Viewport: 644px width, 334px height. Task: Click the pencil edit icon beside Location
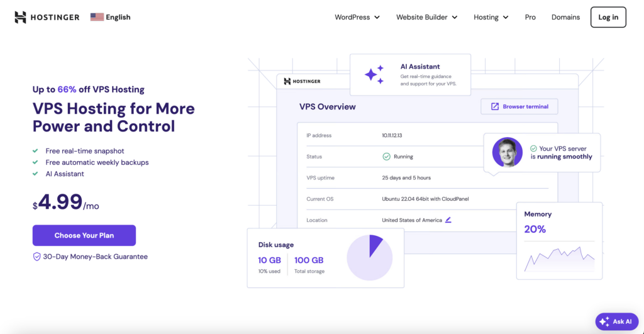[x=448, y=220]
